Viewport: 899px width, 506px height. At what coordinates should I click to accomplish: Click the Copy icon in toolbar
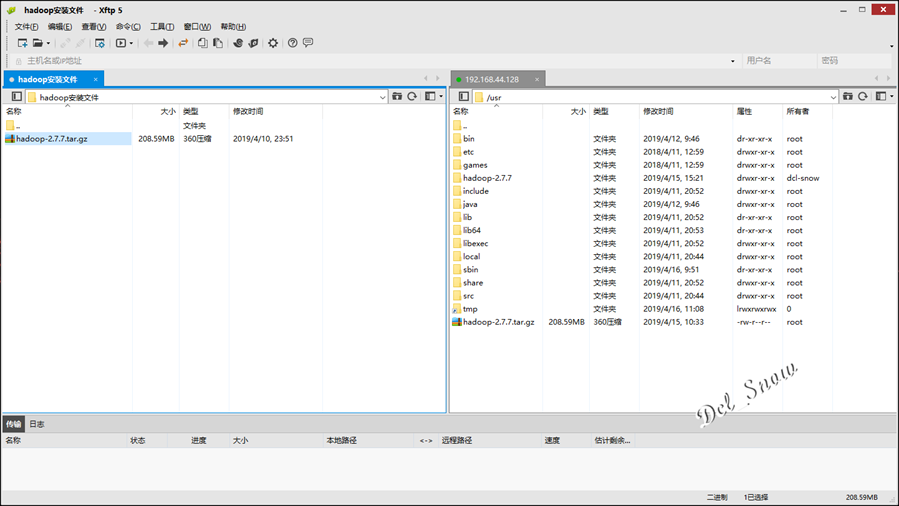202,43
